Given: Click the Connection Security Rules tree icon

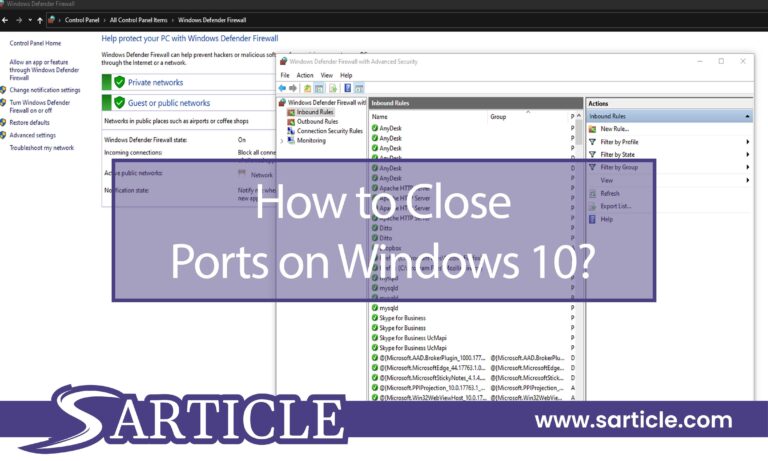Looking at the screenshot, I should tap(291, 131).
